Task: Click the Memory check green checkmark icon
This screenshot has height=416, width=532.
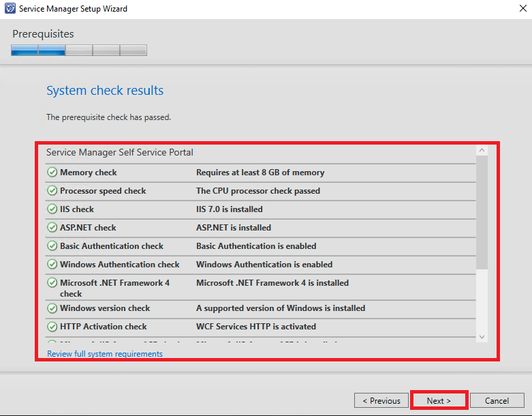Action: pyautogui.click(x=52, y=172)
